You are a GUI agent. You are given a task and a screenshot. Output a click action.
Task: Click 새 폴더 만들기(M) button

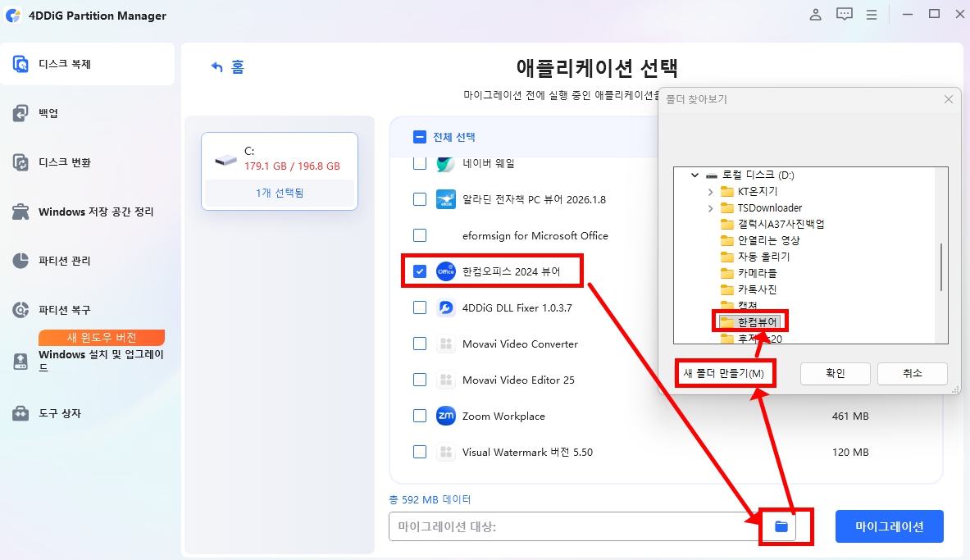pos(724,374)
